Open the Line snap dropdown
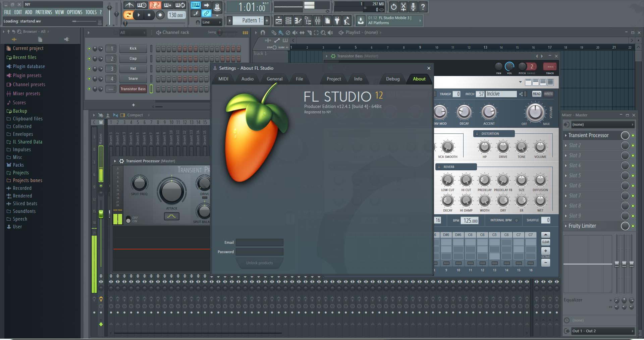 pyautogui.click(x=212, y=22)
